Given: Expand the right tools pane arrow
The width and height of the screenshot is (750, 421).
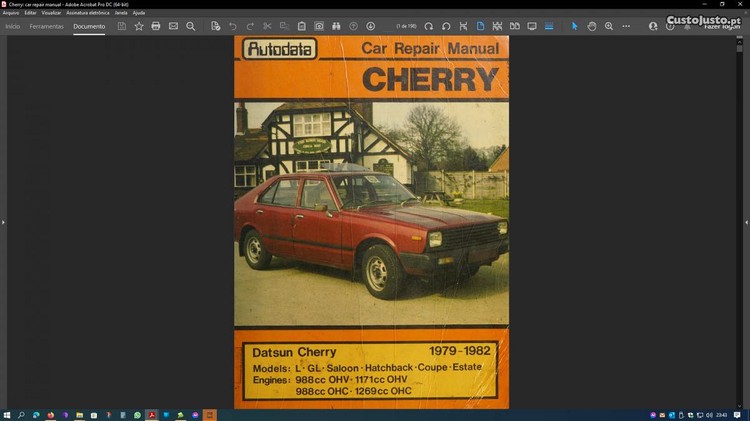Looking at the screenshot, I should (746, 222).
